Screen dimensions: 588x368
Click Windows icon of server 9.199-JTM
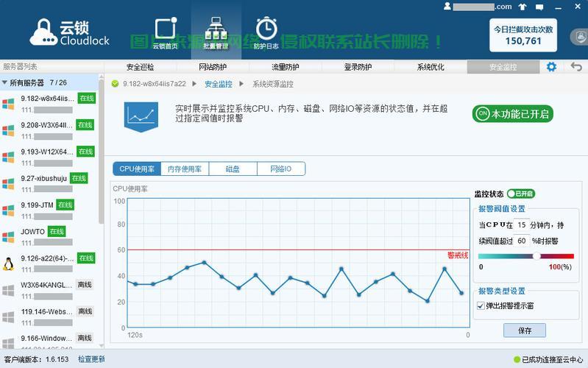(x=8, y=210)
